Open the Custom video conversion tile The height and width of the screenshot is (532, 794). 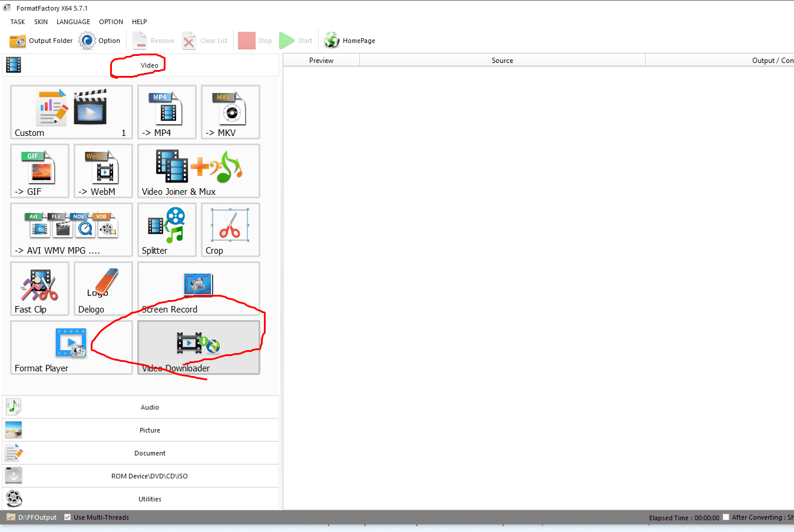71,112
